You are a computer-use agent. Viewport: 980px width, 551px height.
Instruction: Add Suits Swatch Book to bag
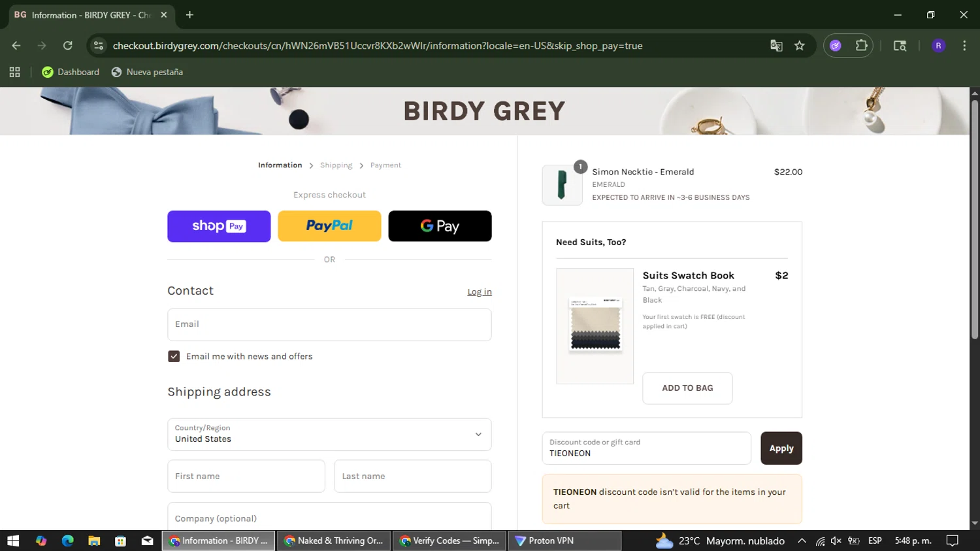(687, 388)
